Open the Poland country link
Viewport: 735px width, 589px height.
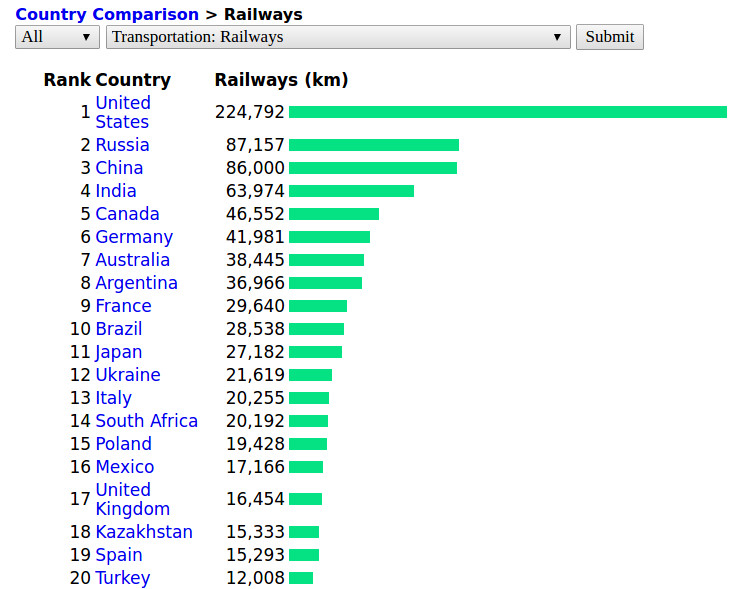(124, 443)
